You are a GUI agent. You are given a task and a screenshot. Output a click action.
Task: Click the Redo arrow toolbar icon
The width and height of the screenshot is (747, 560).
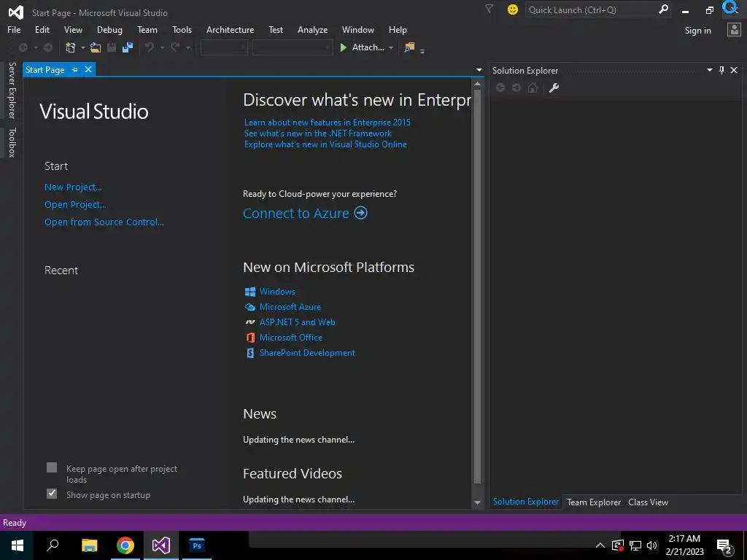click(175, 47)
